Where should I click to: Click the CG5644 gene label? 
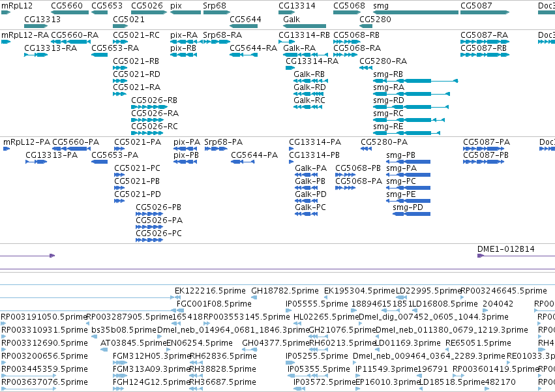(245, 19)
